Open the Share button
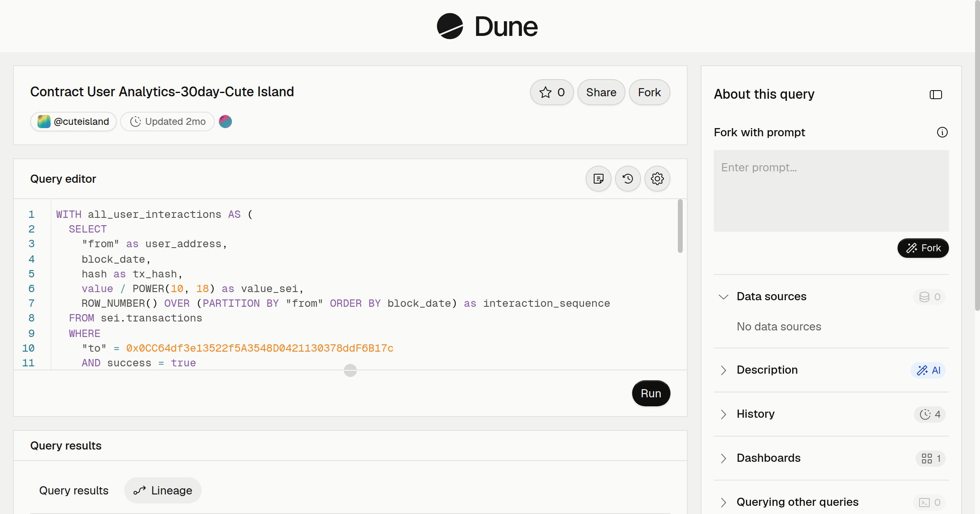Image resolution: width=980 pixels, height=514 pixels. pos(601,92)
